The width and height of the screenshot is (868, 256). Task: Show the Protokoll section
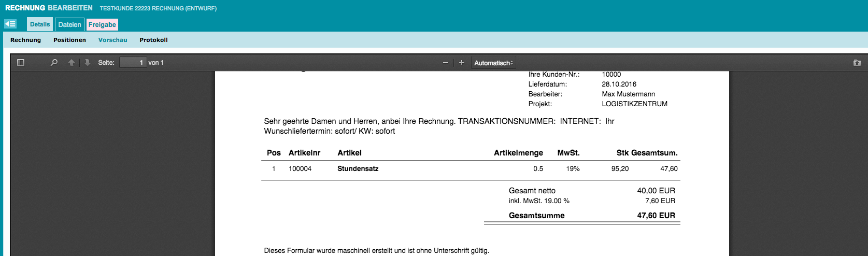point(153,40)
